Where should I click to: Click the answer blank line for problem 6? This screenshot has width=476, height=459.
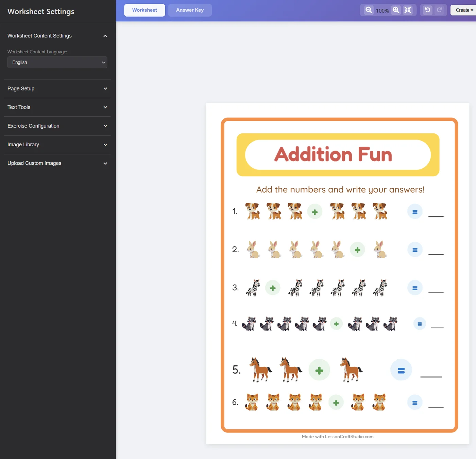tap(436, 407)
